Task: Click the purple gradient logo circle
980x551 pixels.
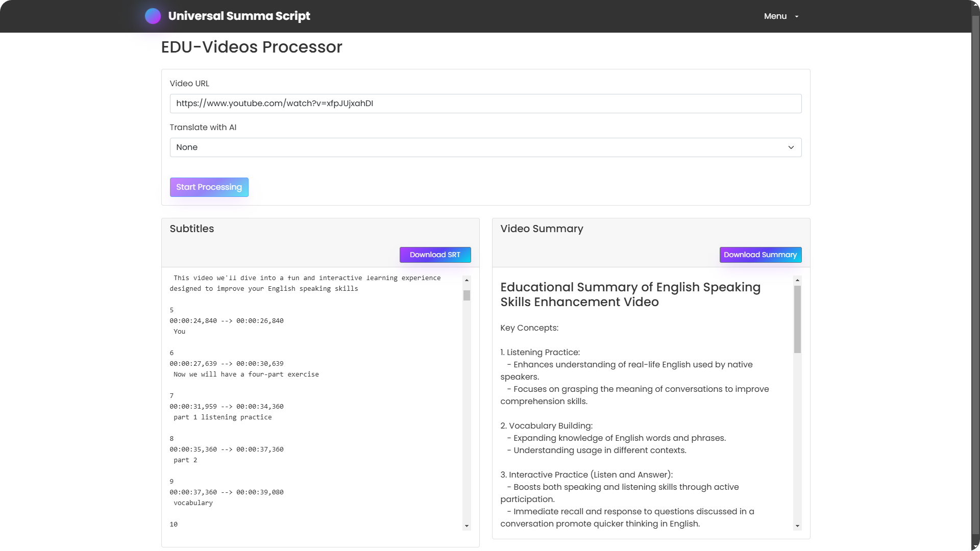Action: tap(153, 16)
